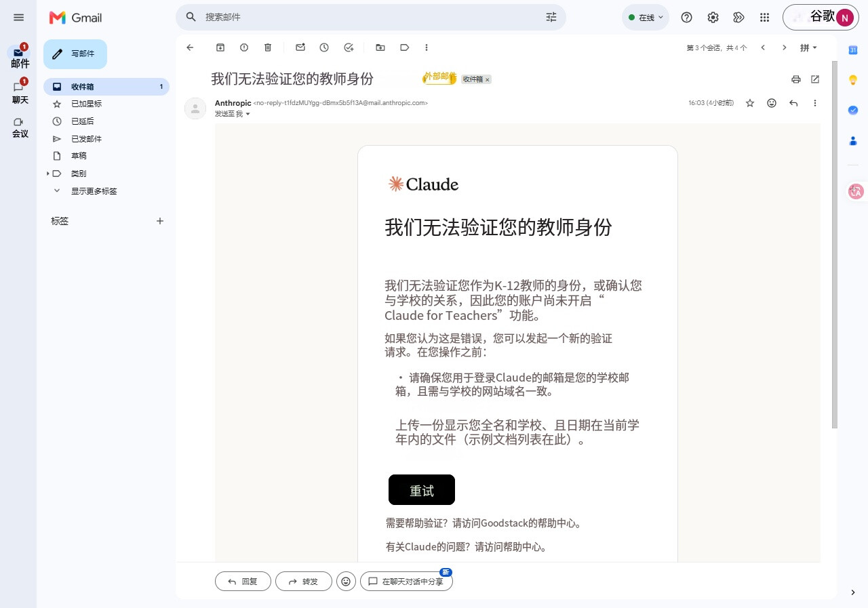Mark the email as unread
Screen dimensions: 868x608
300,47
